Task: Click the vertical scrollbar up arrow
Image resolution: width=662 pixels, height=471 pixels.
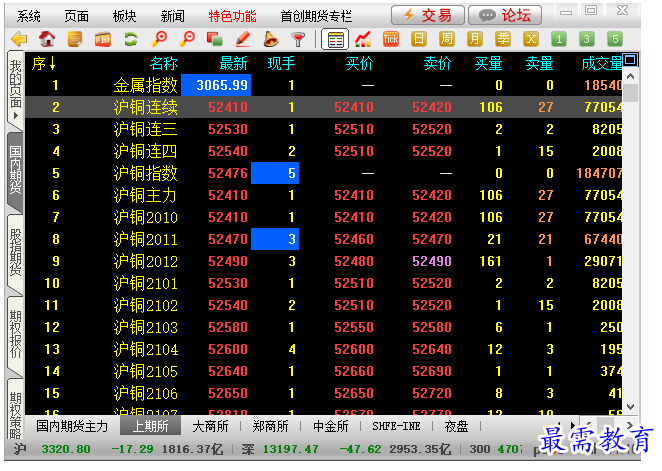Action: click(631, 76)
